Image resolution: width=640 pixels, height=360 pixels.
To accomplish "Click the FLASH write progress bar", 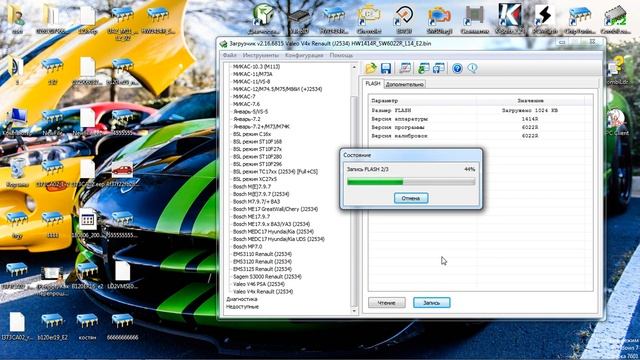I will tap(411, 182).
